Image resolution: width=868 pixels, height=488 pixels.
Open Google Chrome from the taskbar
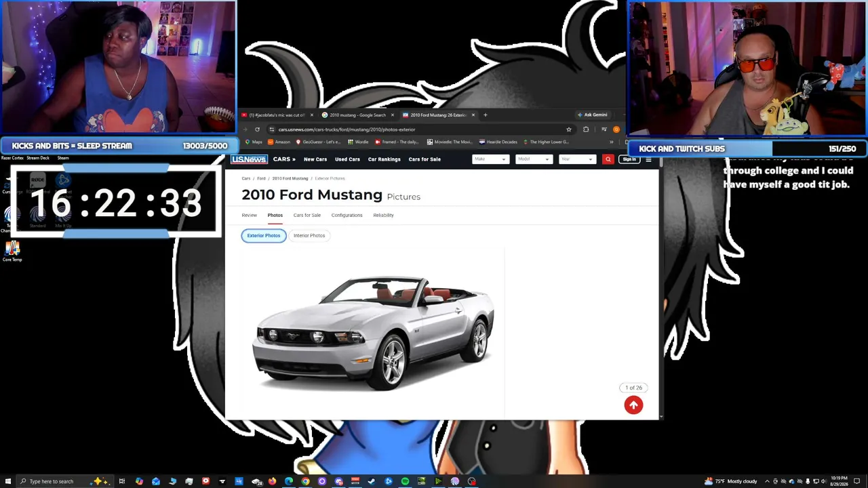[x=305, y=481]
